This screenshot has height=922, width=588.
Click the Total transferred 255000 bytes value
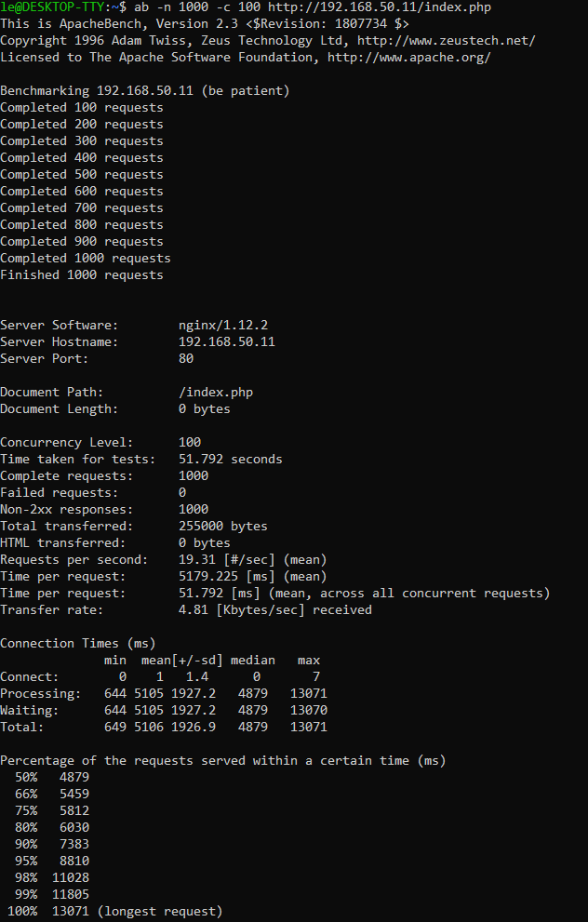(x=223, y=527)
